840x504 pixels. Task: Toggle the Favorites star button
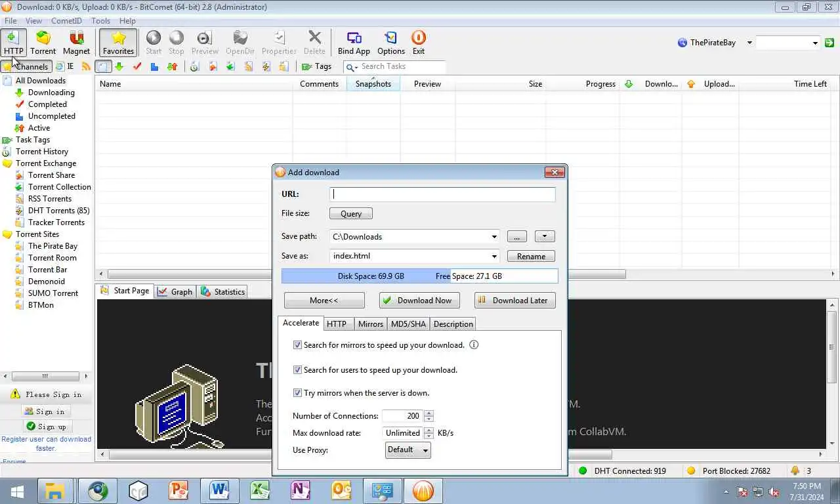coord(119,43)
